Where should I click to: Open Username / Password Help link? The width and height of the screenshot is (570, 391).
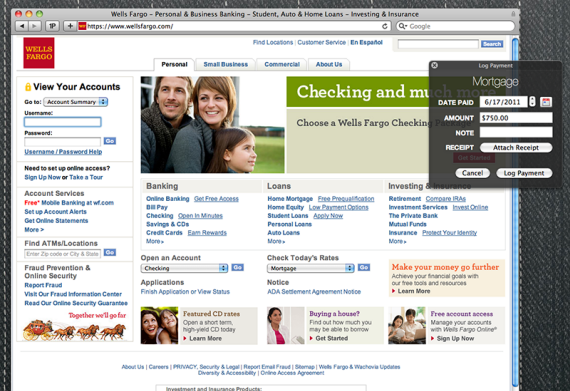[x=63, y=152]
